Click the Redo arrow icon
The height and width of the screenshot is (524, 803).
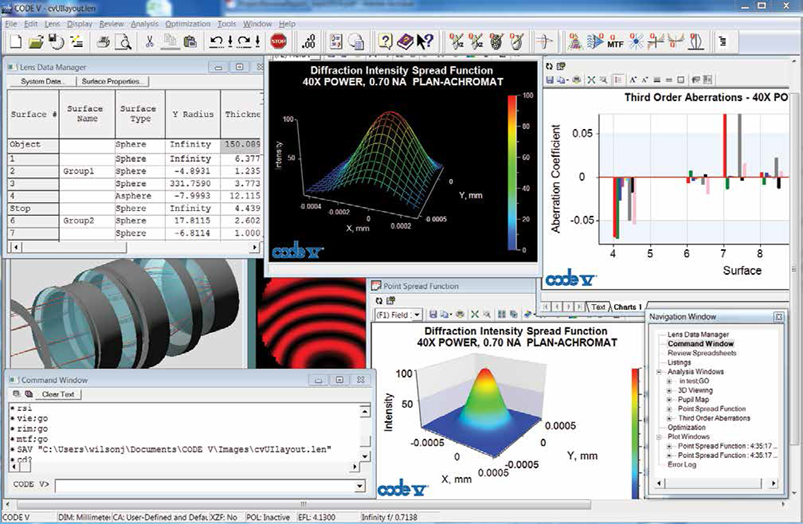click(244, 41)
